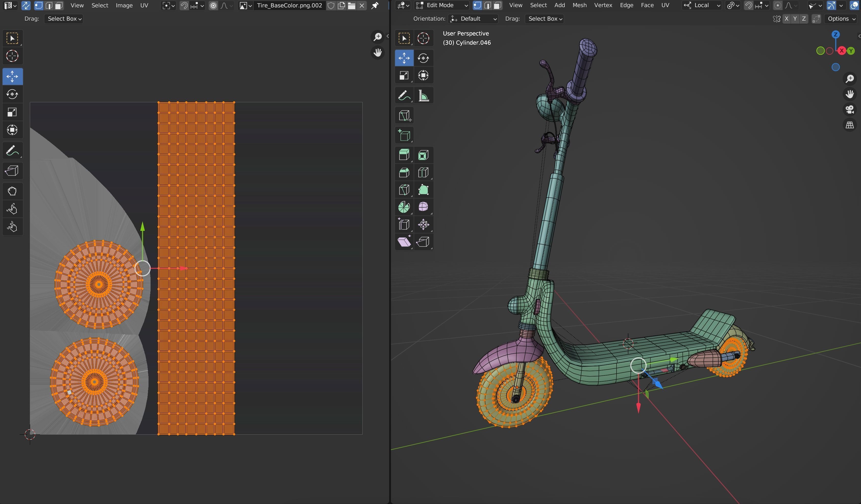Click the zoom icon in UV editor
This screenshot has width=861, height=504.
[x=377, y=37]
